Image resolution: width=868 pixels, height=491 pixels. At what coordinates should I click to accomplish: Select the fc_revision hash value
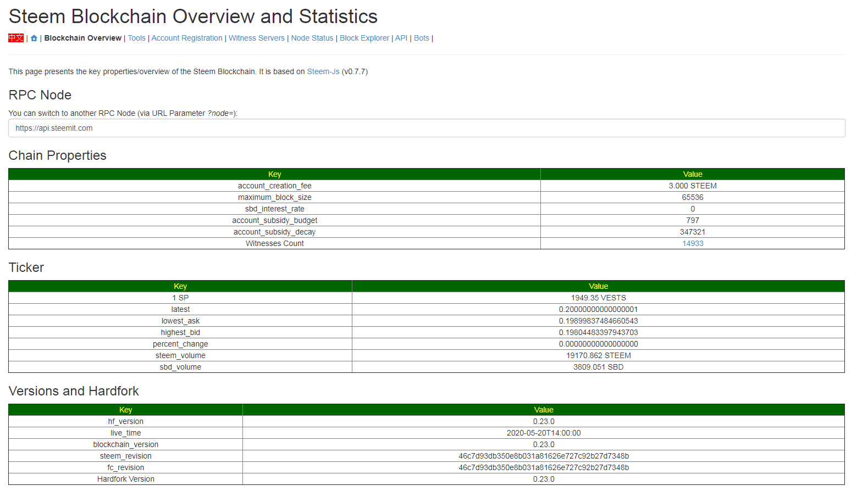[544, 467]
